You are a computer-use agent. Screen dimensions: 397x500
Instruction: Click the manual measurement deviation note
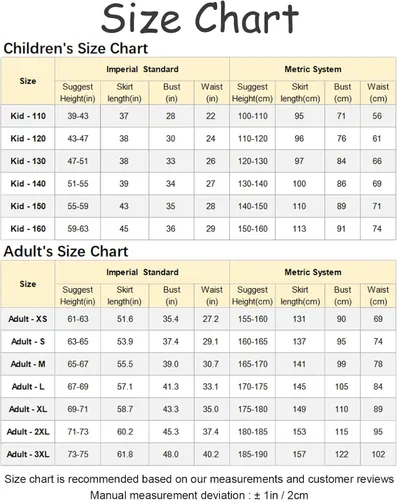tap(199, 495)
